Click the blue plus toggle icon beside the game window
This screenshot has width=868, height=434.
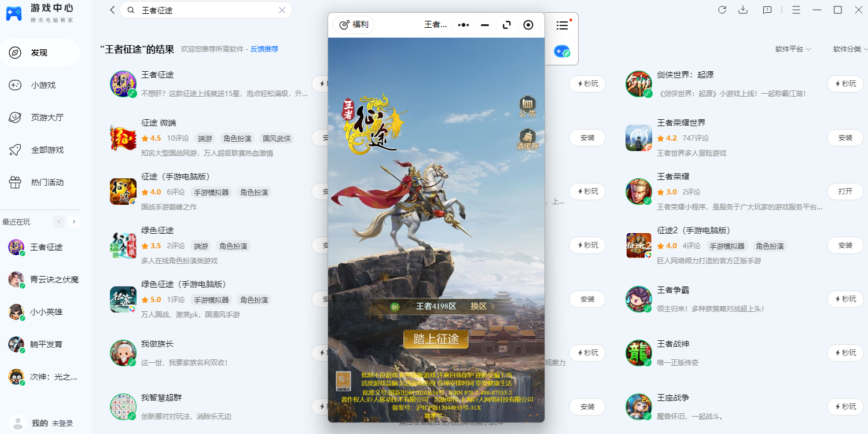[562, 52]
